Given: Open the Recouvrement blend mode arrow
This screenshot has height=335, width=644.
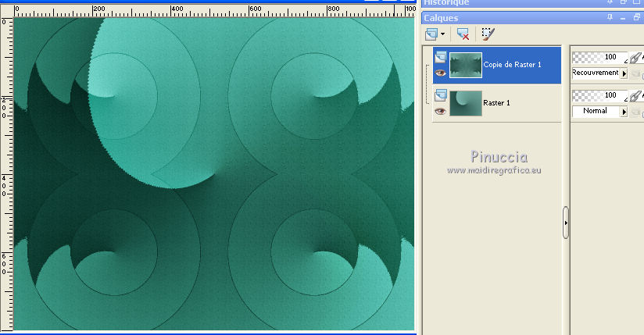Looking at the screenshot, I should click(x=624, y=73).
